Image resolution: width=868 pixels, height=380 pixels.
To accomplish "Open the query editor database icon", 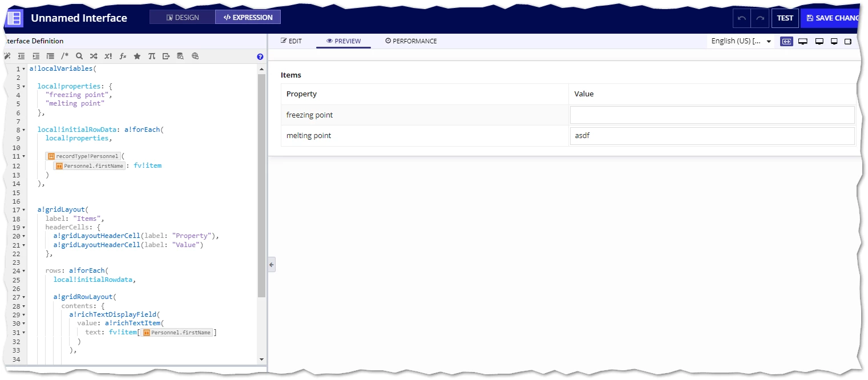I will pyautogui.click(x=180, y=56).
